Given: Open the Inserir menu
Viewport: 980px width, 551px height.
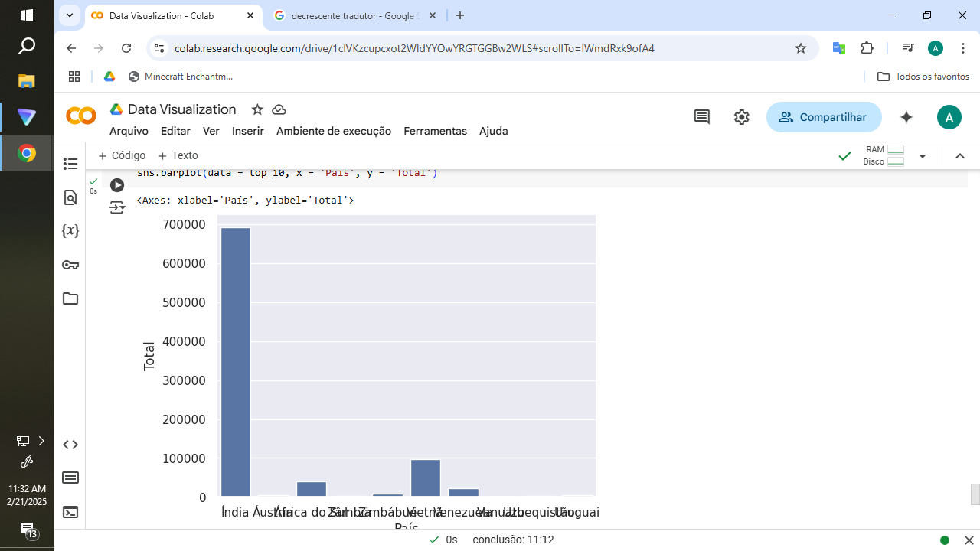Looking at the screenshot, I should [248, 131].
